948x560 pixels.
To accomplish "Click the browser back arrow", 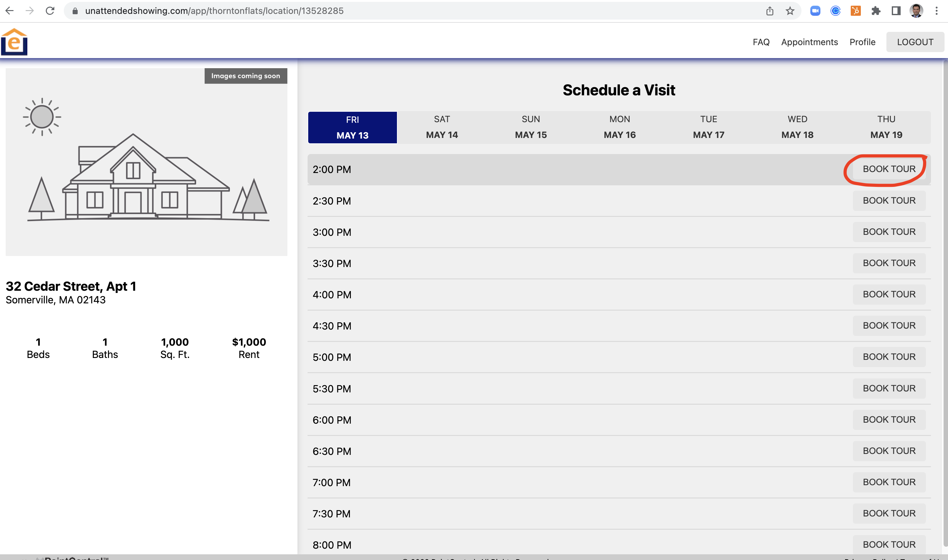I will [9, 10].
